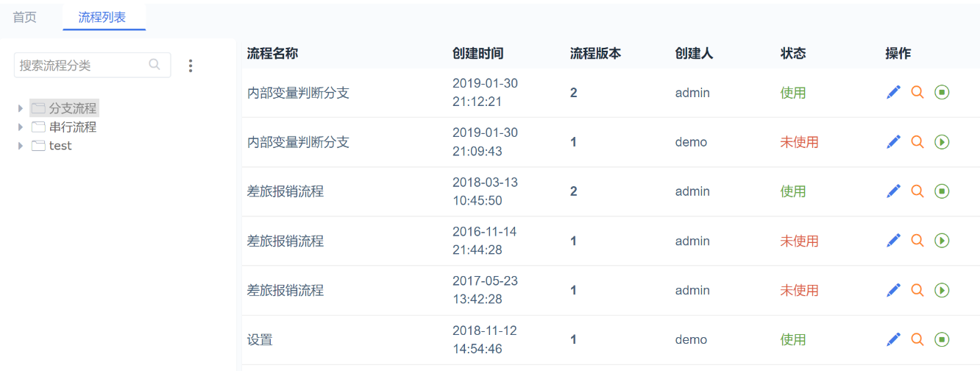The height and width of the screenshot is (371, 980).
Task: Stop the 差旅报销流程 version 2 process
Action: click(942, 191)
